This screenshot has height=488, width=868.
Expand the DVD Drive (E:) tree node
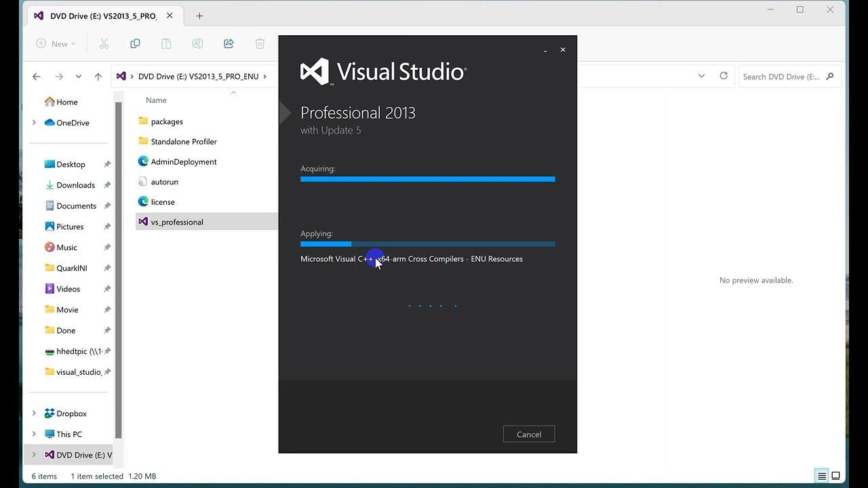point(34,455)
